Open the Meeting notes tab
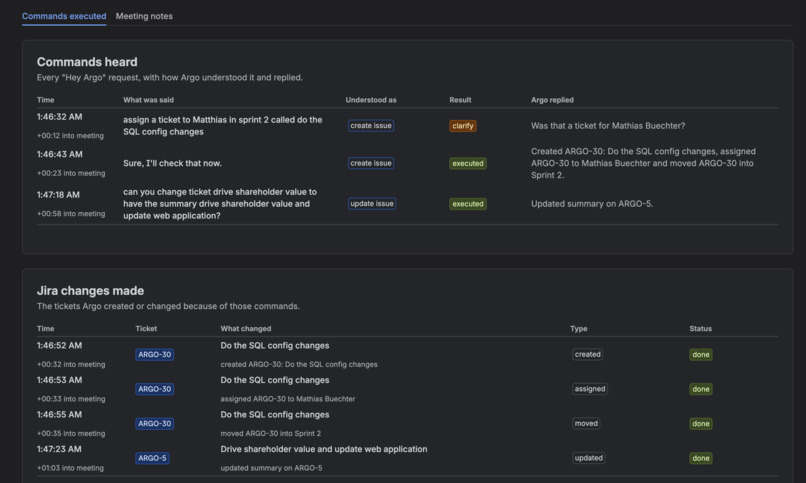The width and height of the screenshot is (806, 483). (144, 16)
